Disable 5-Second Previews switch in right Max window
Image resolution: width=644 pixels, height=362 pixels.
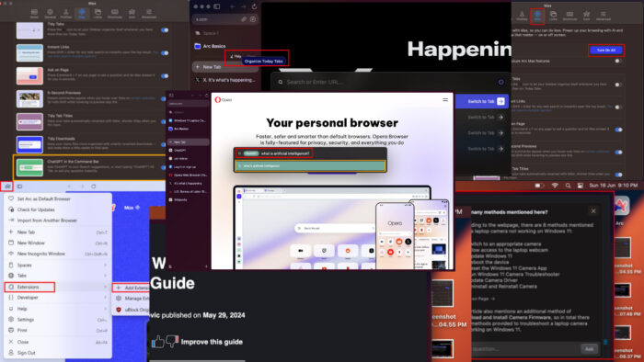point(617,153)
